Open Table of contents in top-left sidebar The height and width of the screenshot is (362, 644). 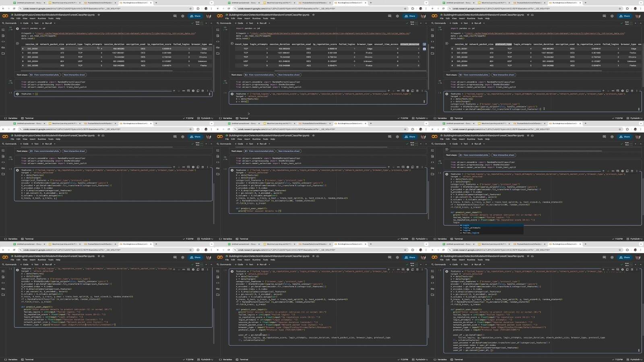tap(3, 29)
